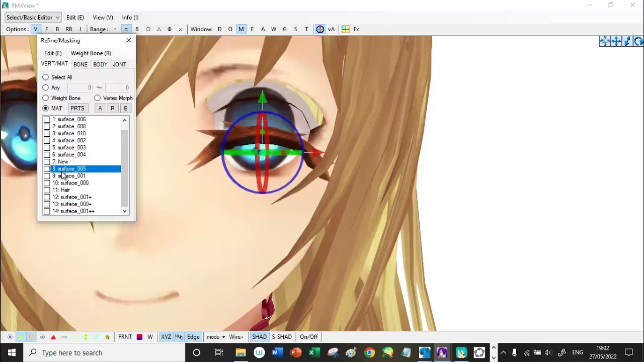The width and height of the screenshot is (644, 362).
Task: Toggle vertex option V
Action: (x=36, y=29)
